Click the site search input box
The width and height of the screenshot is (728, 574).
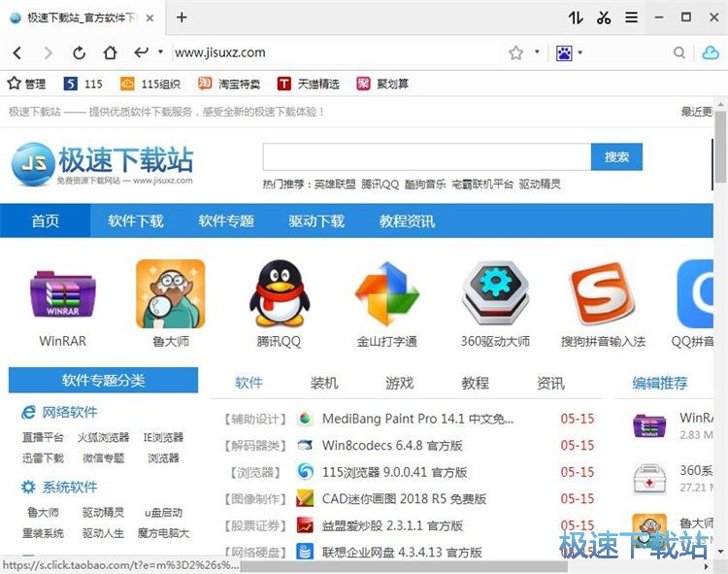pyautogui.click(x=427, y=157)
